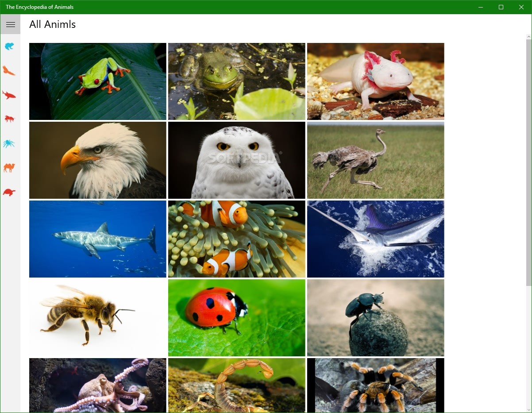Image resolution: width=532 pixels, height=413 pixels.
Task: Click the scrollbar up arrow
Action: [529, 36]
